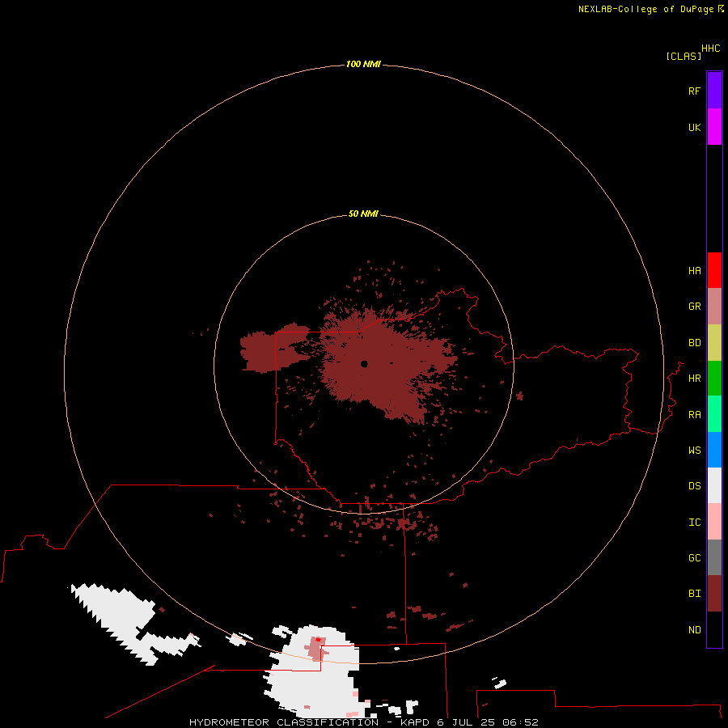Click the GC legend label
Screen dimensions: 728x728
tap(694, 557)
